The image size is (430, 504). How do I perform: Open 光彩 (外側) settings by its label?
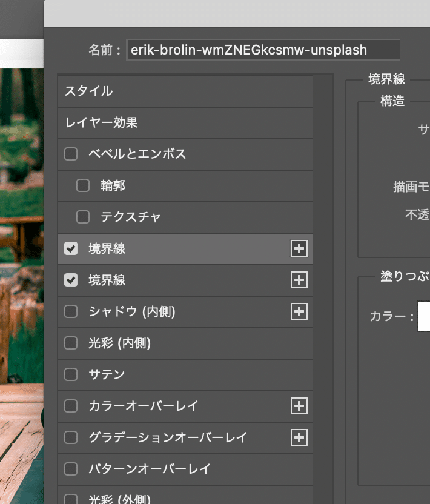120,499
